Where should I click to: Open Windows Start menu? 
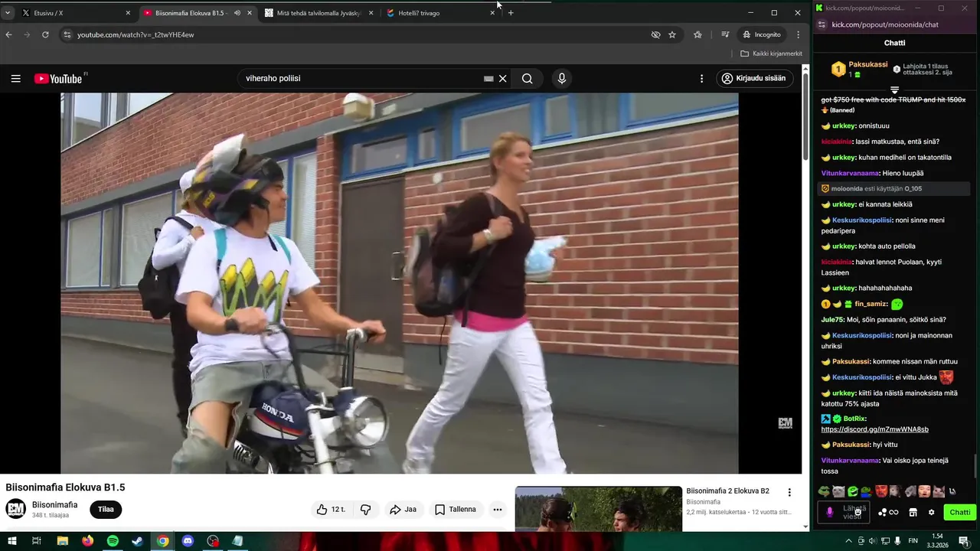point(11,540)
